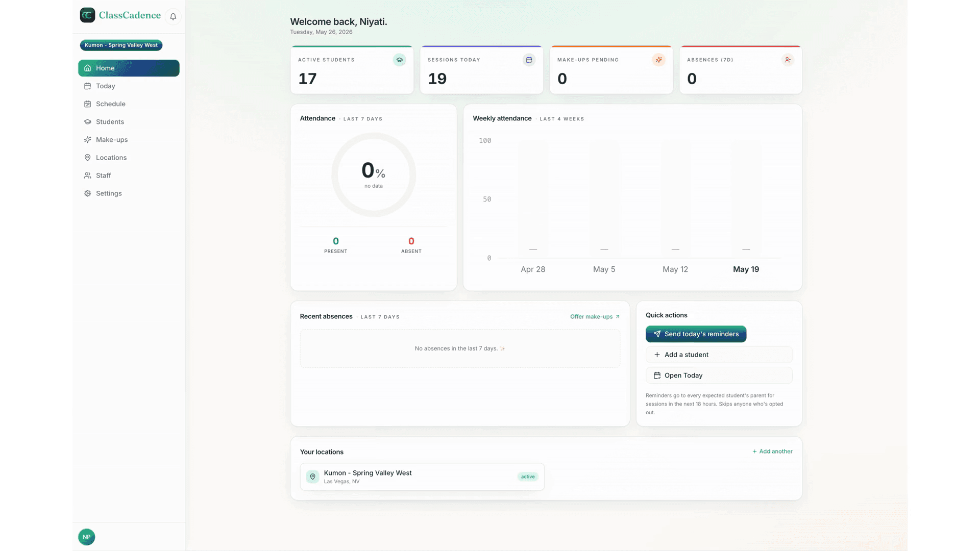Viewport: 980px width, 551px height.
Task: Open the Make-ups Pending card
Action: pos(611,69)
